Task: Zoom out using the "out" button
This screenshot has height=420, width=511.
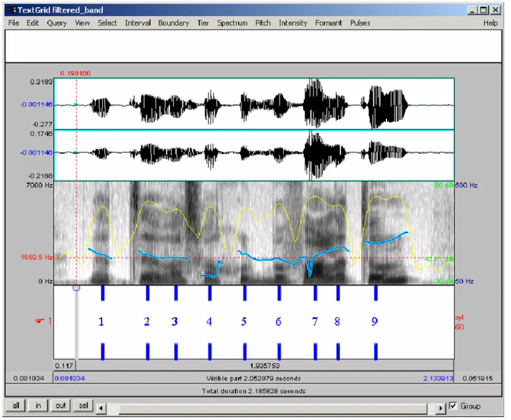Action: pyautogui.click(x=60, y=406)
